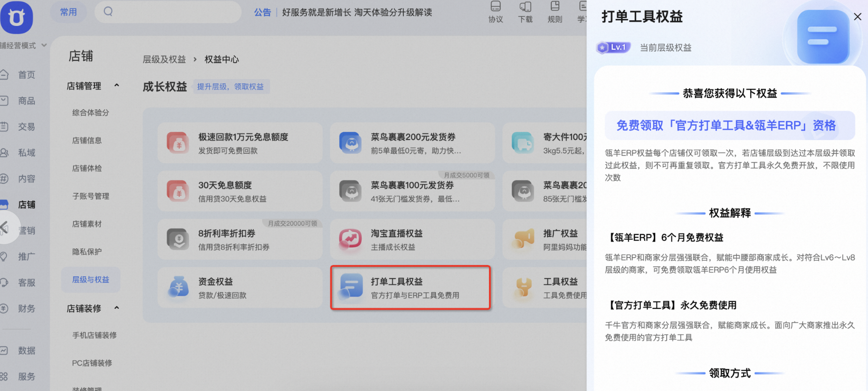This screenshot has height=391, width=868.
Task: Click the 极速回款1万元免息额度 card icon
Action: 178,143
